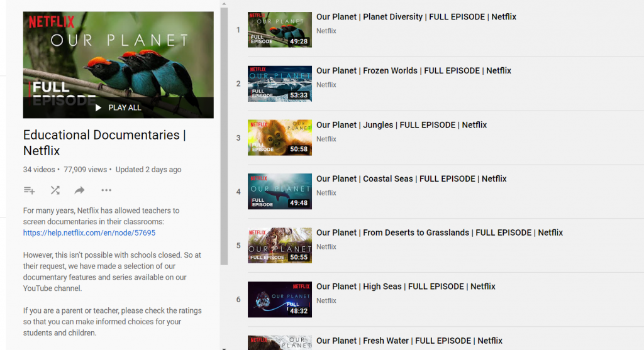
Task: Click the paragraph starting 'If you are a parent'
Action: tap(112, 322)
